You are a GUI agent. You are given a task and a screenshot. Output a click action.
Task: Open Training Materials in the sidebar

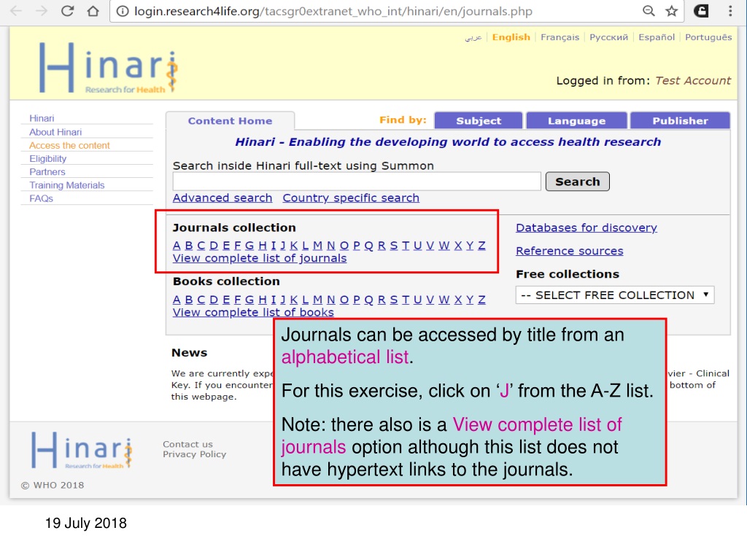tap(66, 185)
